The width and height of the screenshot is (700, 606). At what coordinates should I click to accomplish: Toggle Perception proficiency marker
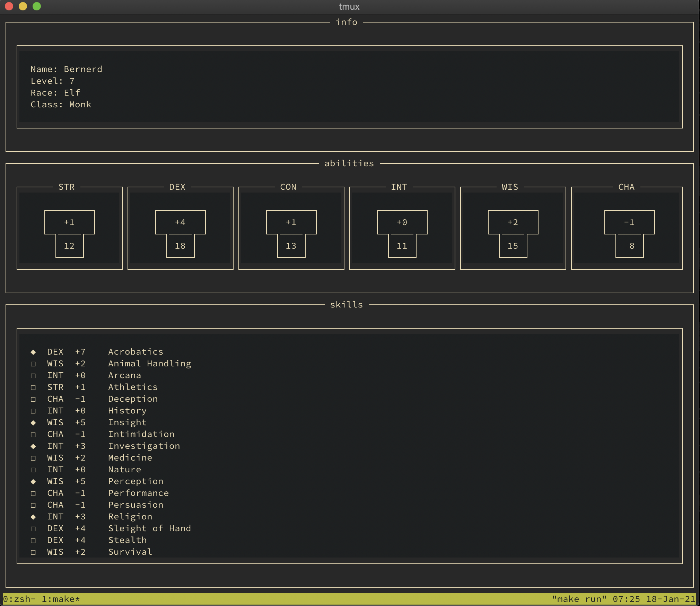(x=33, y=482)
